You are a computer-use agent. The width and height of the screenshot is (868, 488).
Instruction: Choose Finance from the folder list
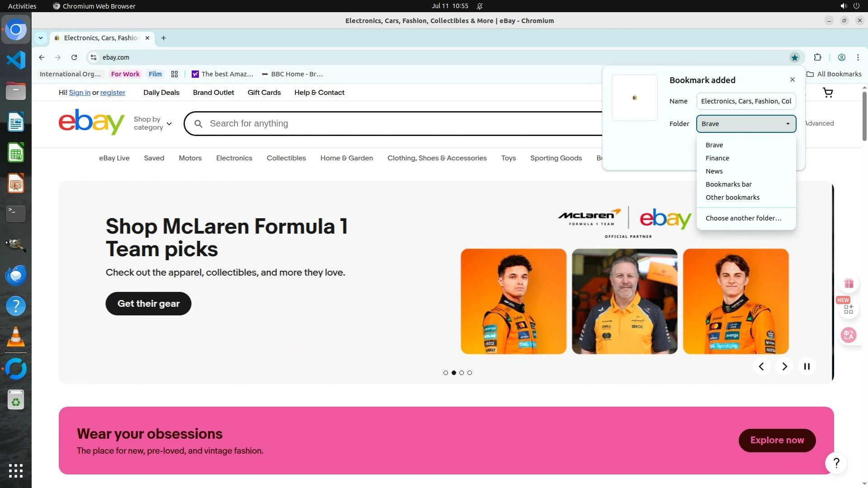pos(717,158)
